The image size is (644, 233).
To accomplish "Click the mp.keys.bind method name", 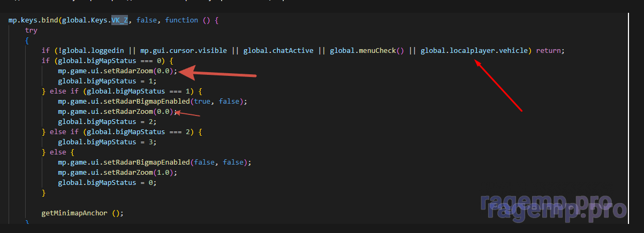I will (33, 20).
